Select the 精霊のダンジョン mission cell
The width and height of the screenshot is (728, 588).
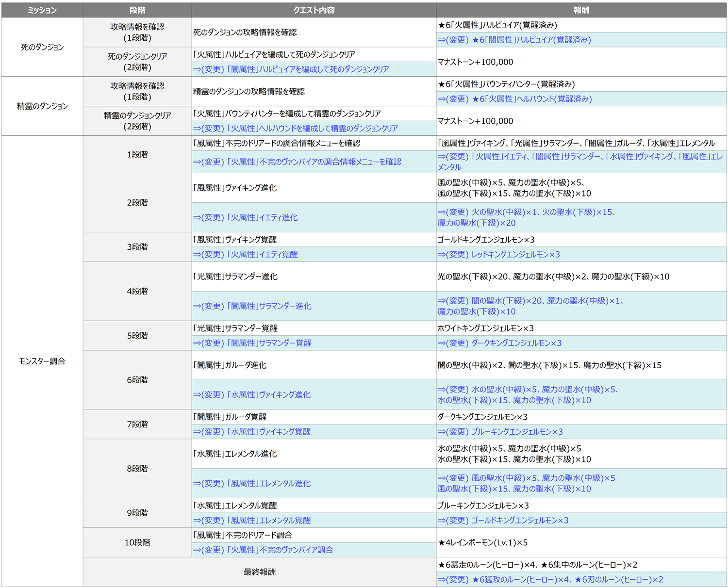42,106
